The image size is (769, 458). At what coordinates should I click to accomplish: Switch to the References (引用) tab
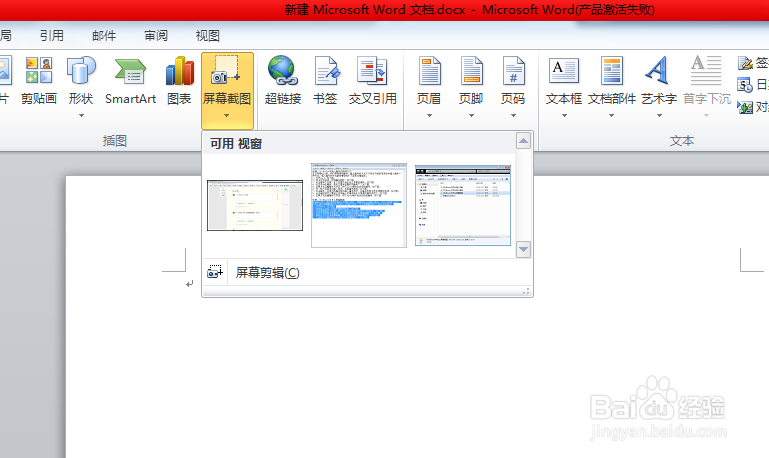point(52,36)
